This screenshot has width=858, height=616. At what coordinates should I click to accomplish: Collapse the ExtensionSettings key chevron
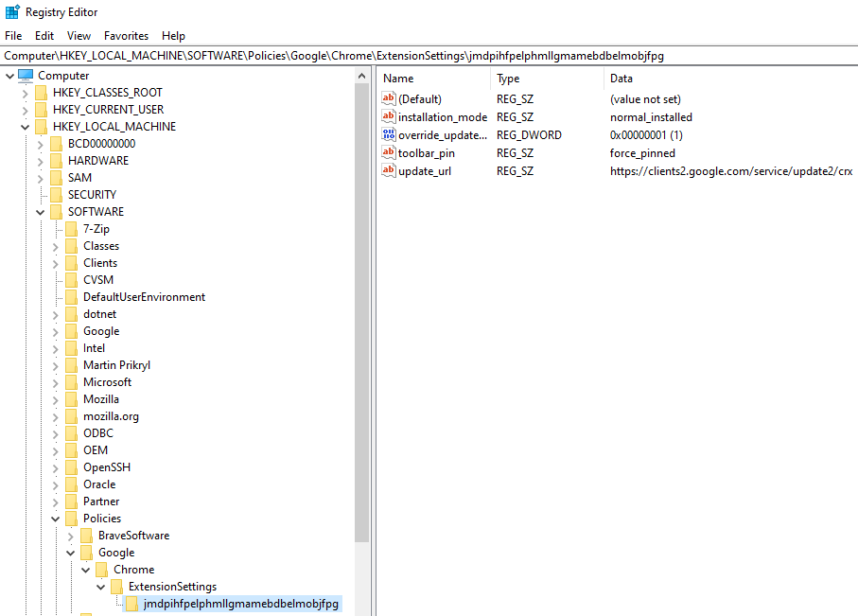click(100, 587)
